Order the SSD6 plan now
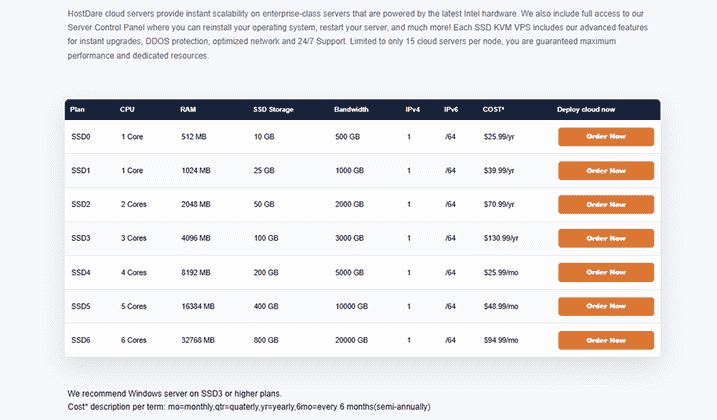This screenshot has width=717, height=420. pos(606,340)
